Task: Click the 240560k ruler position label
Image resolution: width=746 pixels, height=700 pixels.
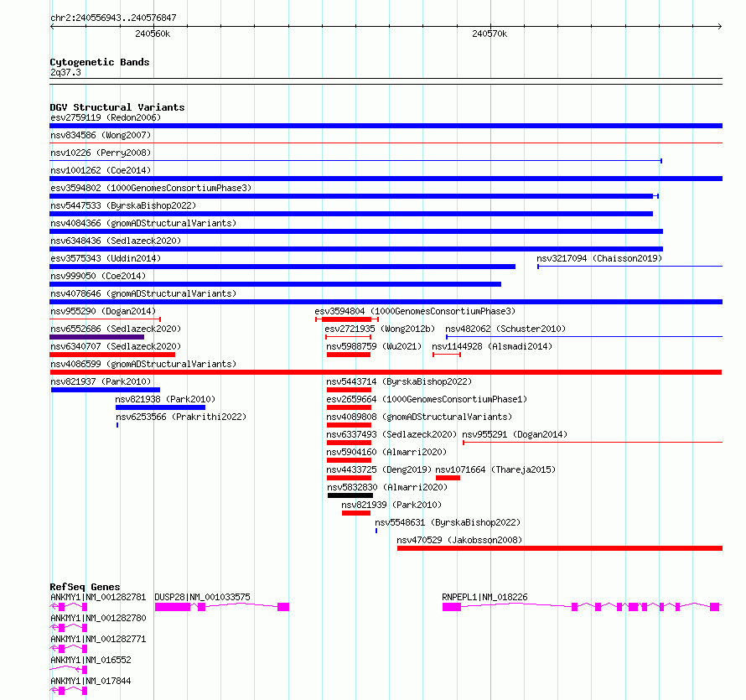Action: (153, 34)
